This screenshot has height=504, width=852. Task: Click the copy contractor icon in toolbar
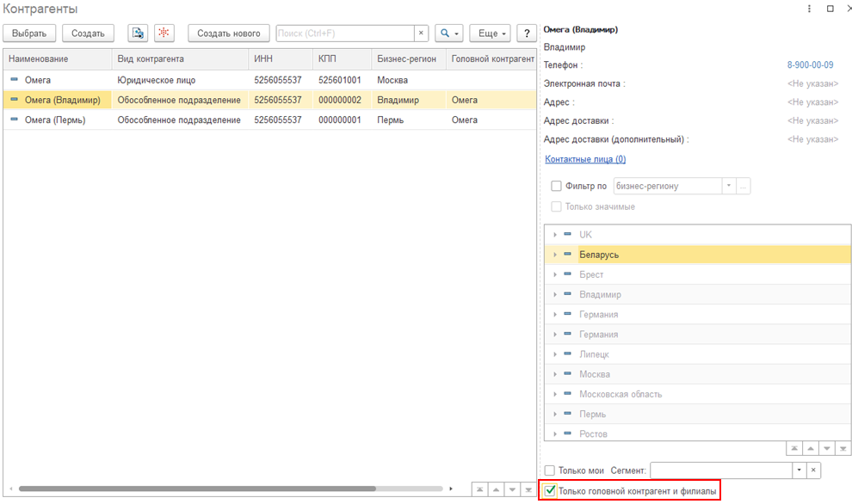[x=138, y=34]
